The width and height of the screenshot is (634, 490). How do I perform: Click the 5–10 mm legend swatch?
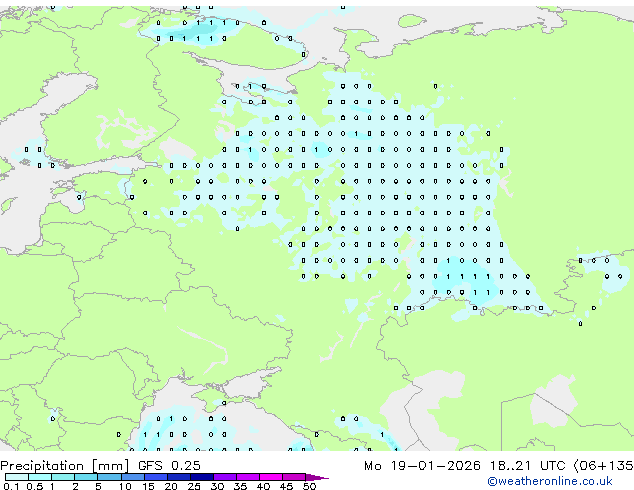point(109,477)
